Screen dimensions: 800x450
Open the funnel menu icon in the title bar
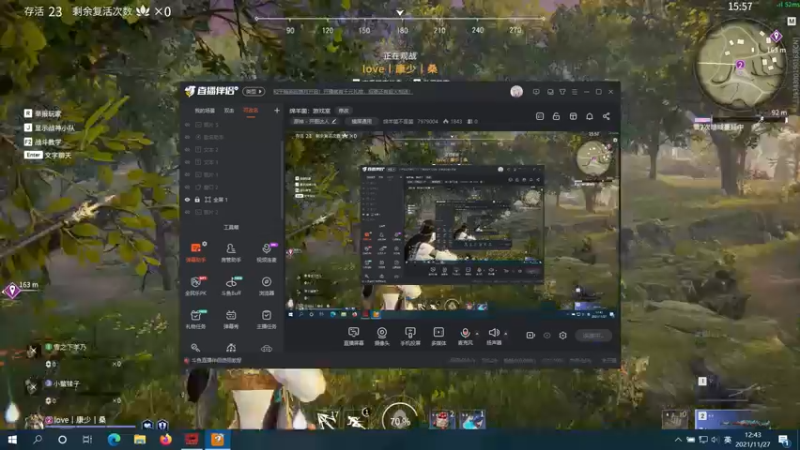(x=562, y=92)
